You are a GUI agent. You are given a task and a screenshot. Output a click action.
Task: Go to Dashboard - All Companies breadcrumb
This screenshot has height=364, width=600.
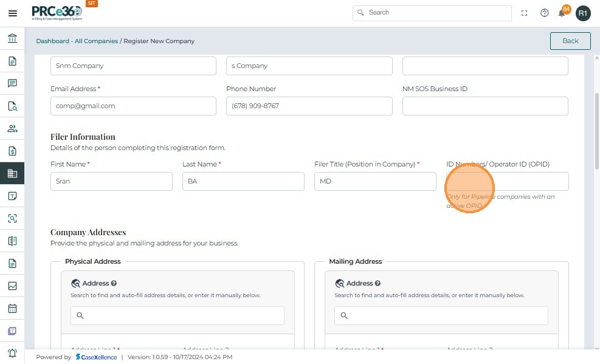[x=77, y=41]
